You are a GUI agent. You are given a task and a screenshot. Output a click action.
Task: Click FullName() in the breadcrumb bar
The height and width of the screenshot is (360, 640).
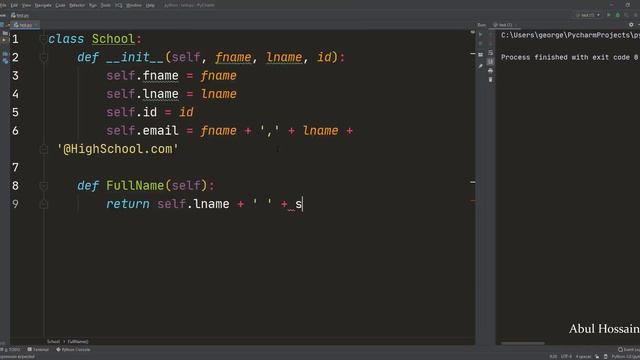[x=78, y=342]
